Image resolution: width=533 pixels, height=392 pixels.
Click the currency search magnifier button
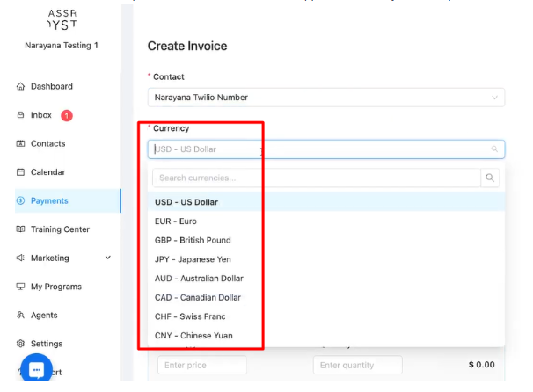tap(490, 178)
